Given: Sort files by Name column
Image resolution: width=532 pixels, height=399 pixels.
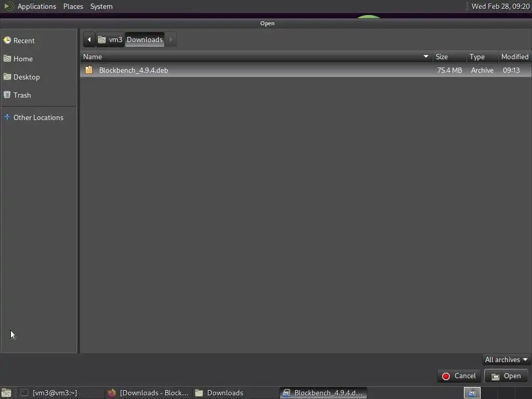Looking at the screenshot, I should 256,57.
